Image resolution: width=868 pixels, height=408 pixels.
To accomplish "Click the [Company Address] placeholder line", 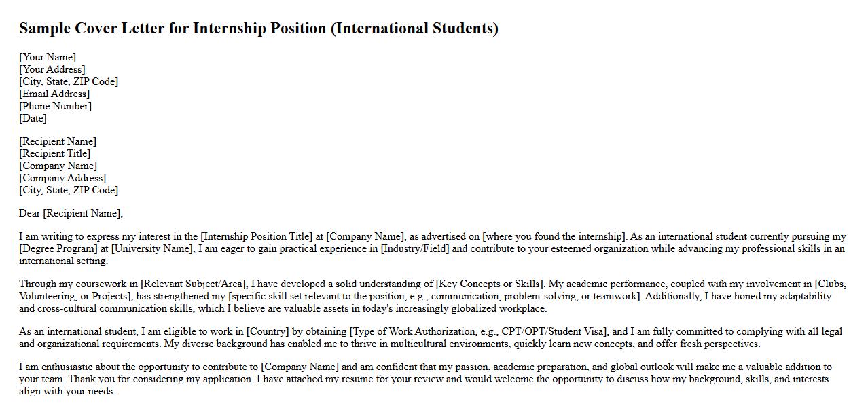I will pyautogui.click(x=62, y=178).
